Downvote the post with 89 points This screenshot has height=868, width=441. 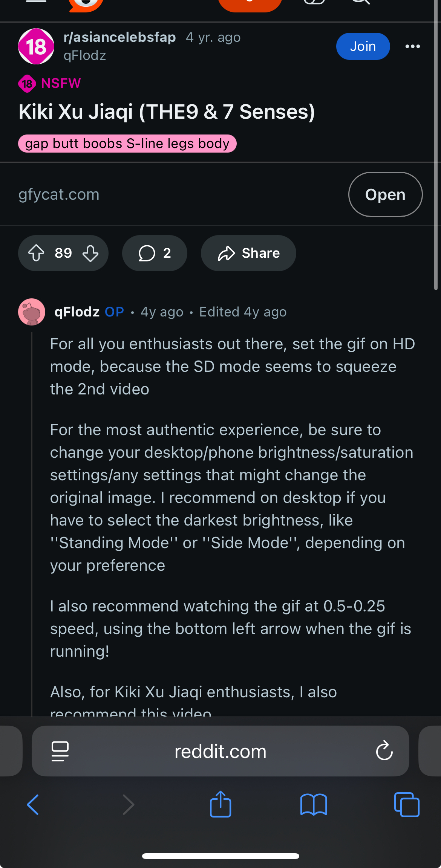(90, 253)
